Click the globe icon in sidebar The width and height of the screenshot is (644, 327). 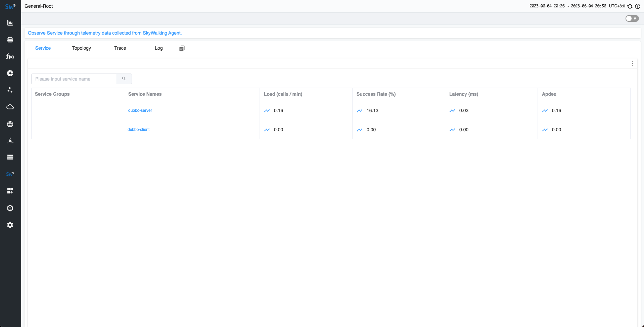pos(10,124)
